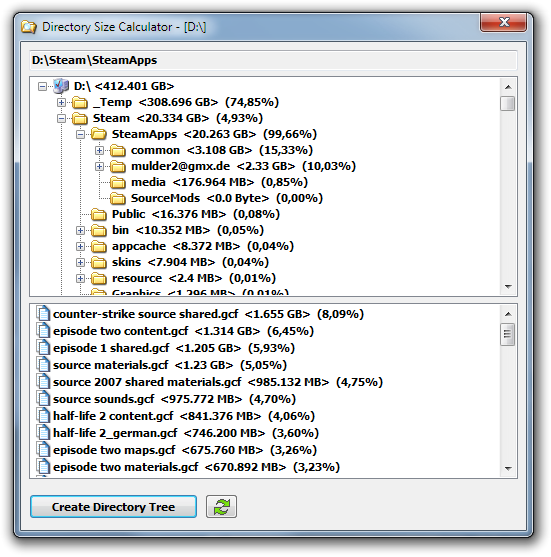
Task: Click the mulder2@gmx.de folder icon
Action: [118, 167]
